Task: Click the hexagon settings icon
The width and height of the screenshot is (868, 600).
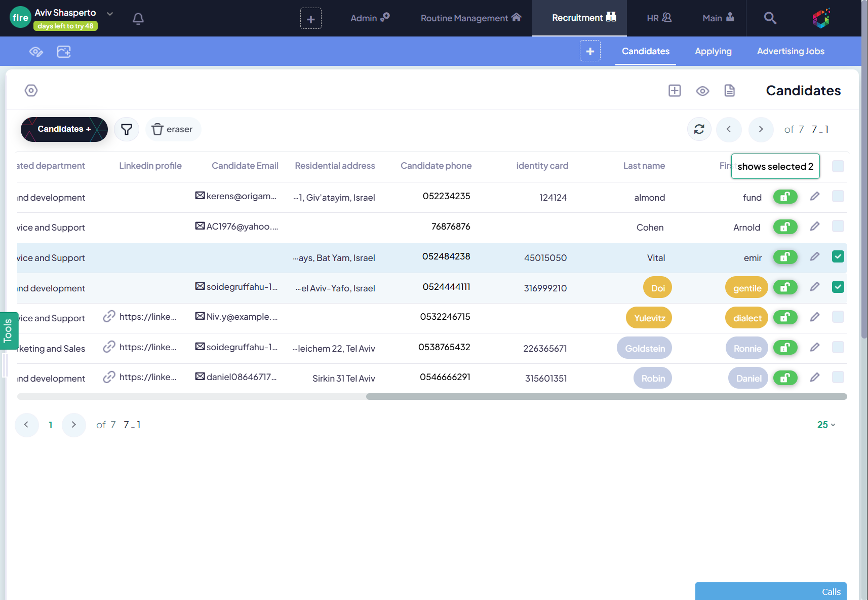Action: [31, 91]
